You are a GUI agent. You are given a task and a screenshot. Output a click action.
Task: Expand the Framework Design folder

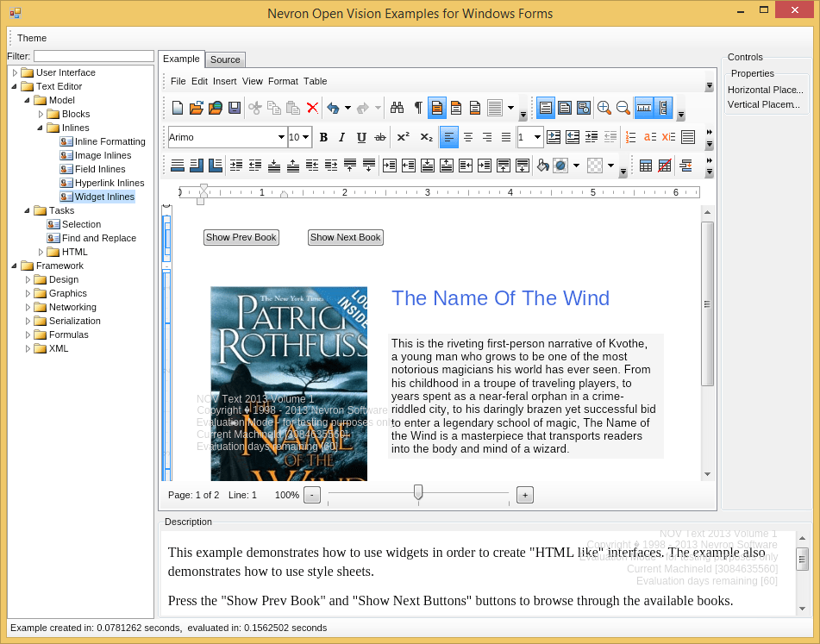tap(28, 278)
